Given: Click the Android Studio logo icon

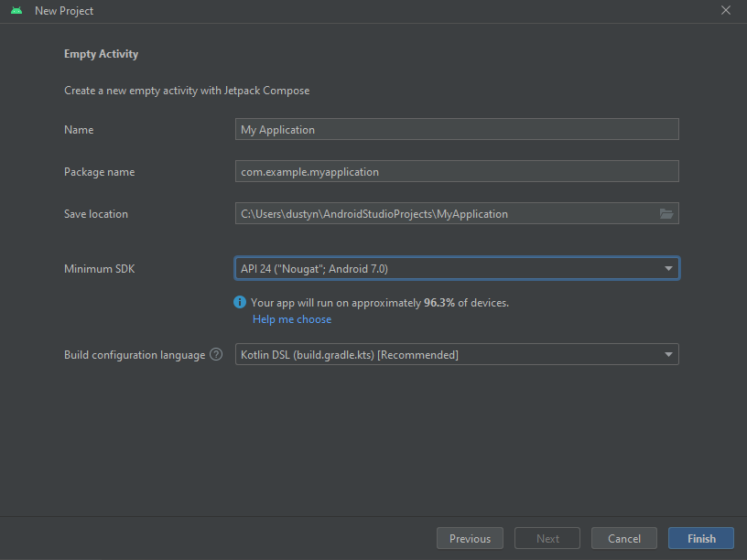Looking at the screenshot, I should coord(16,10).
